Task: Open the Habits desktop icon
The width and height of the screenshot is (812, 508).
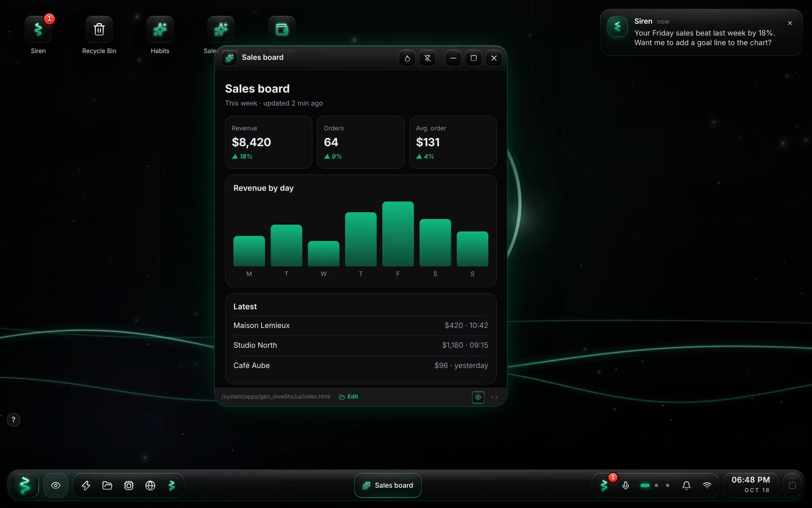Action: pyautogui.click(x=160, y=29)
